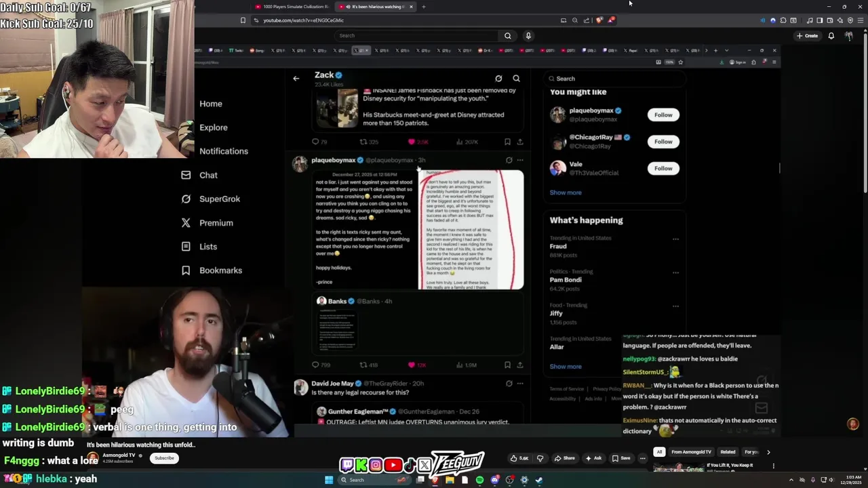Screen dimensions: 868x488
Task: Share the Fishback Disney post
Action: [x=520, y=142]
